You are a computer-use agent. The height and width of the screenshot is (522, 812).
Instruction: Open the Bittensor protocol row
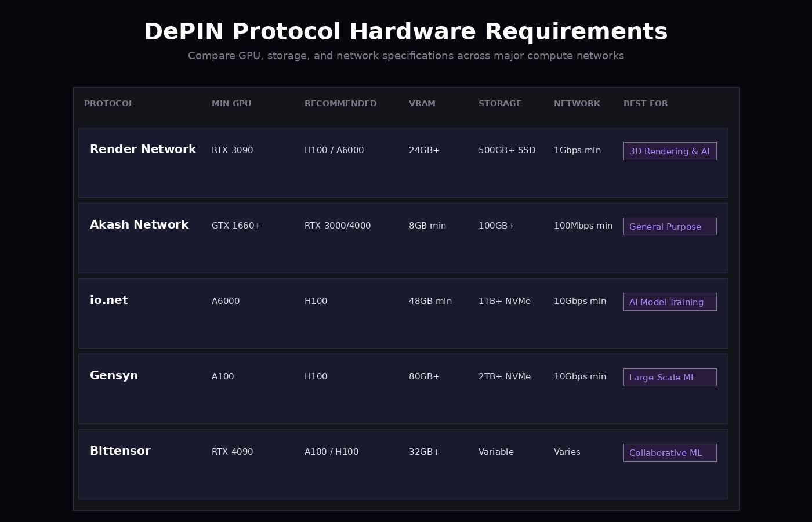point(120,451)
